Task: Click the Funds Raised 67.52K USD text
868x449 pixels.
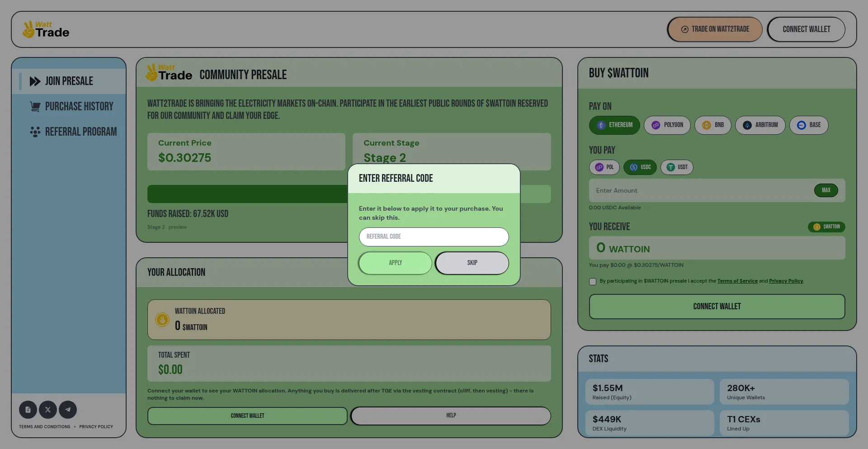Action: [188, 214]
